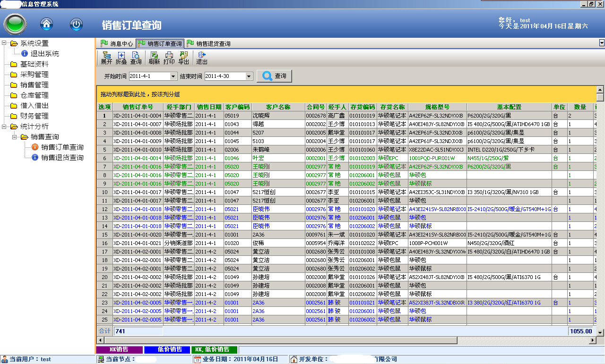
Task: Open 采购管理 folder
Action: pyautogui.click(x=34, y=74)
